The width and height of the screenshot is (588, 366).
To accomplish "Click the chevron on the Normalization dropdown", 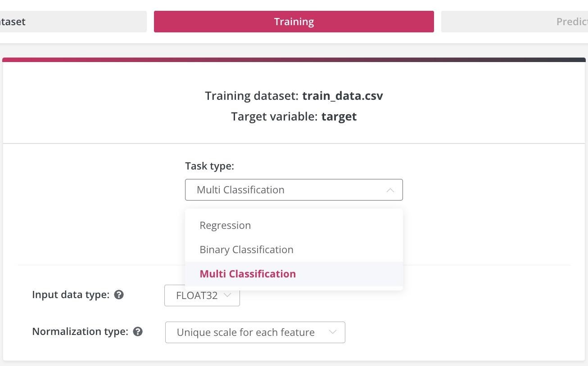I will pos(333,332).
